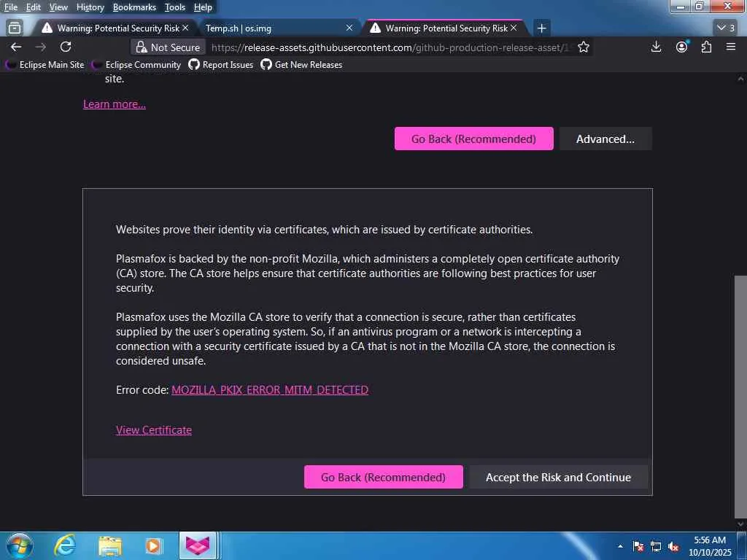Open the Eclipse Community bookmark

(136, 65)
